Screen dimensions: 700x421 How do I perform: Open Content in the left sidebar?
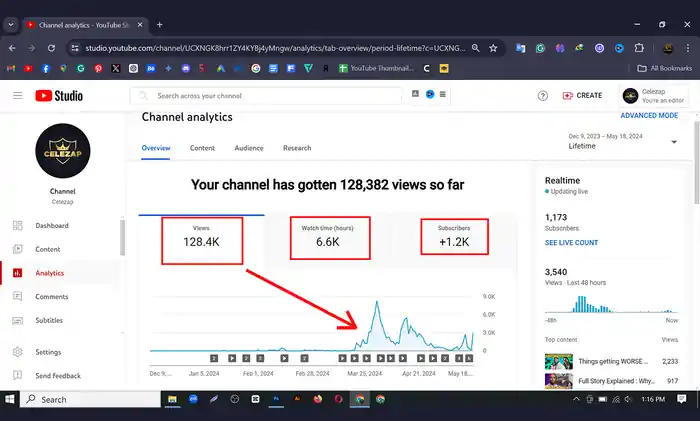(x=47, y=249)
